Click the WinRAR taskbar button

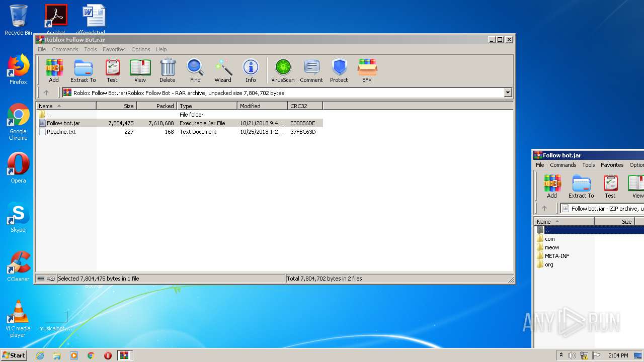coord(124,355)
